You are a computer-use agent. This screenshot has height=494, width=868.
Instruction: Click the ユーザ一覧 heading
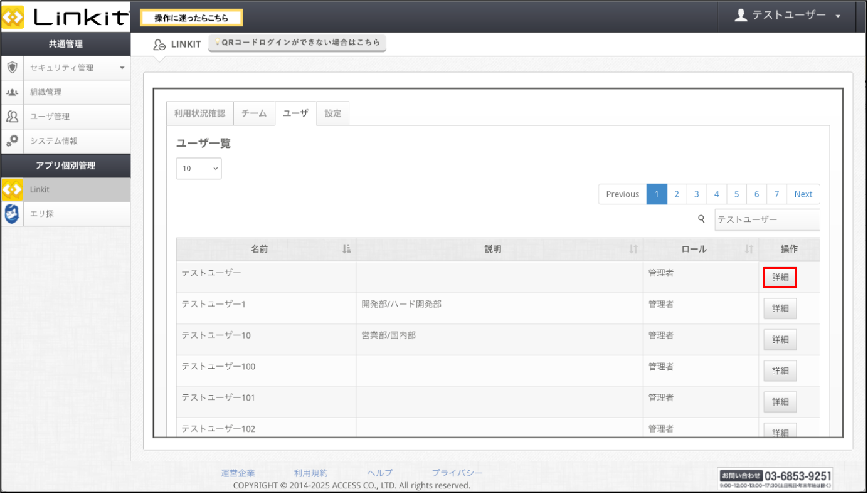(x=203, y=144)
